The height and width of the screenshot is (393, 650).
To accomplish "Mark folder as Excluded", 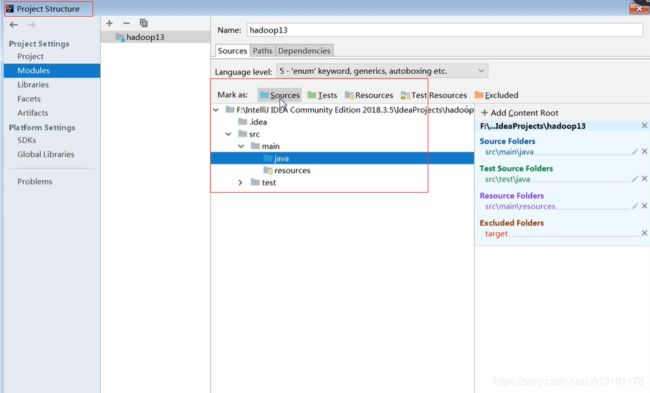I will (x=496, y=95).
